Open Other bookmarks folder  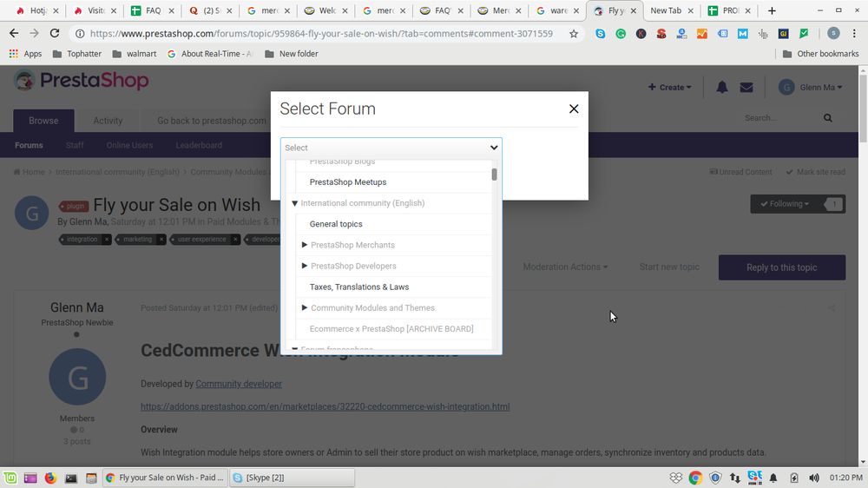click(x=821, y=54)
